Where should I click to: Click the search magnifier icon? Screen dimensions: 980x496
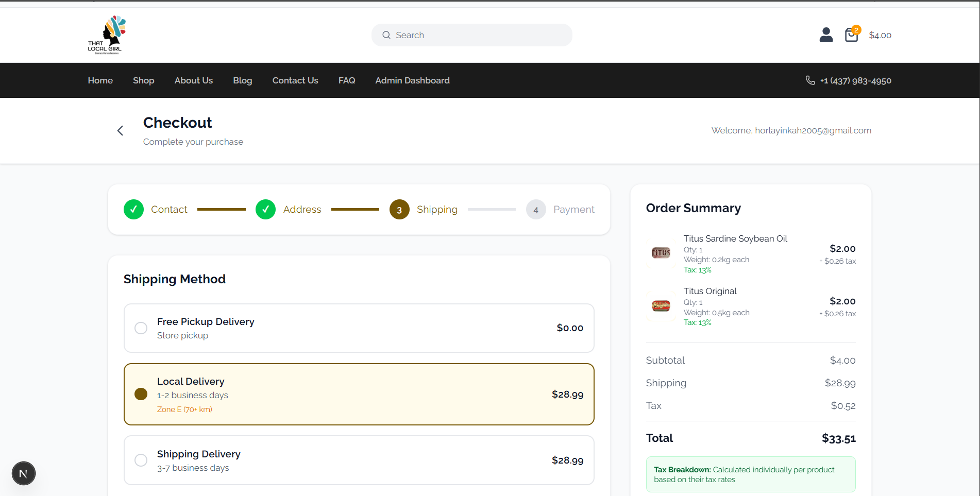click(386, 35)
